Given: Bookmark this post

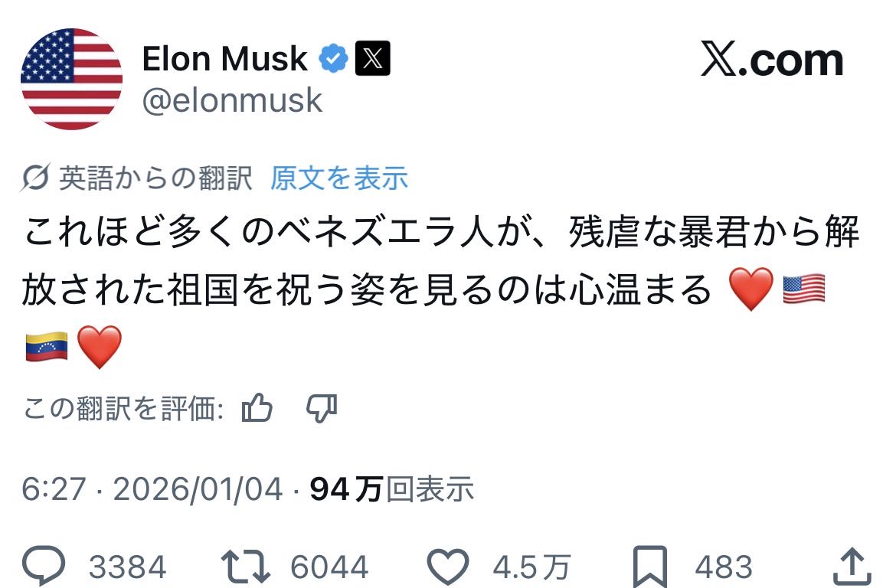Looking at the screenshot, I should coord(649,568).
